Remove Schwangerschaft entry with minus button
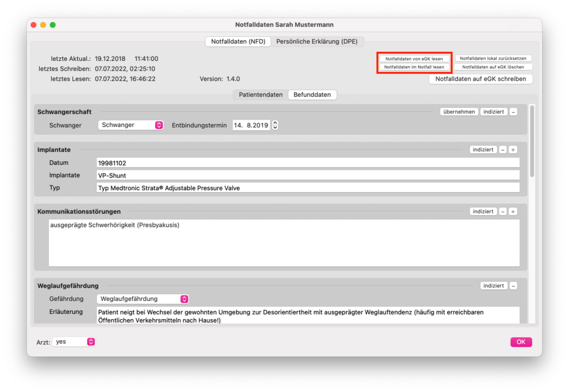 [x=513, y=112]
